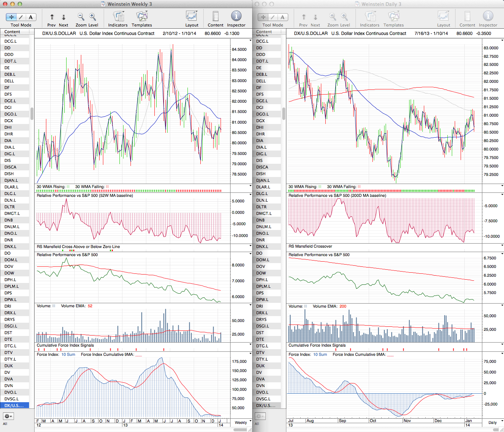Open gear action menu below Weekly symbol list

pyautogui.click(x=8, y=416)
